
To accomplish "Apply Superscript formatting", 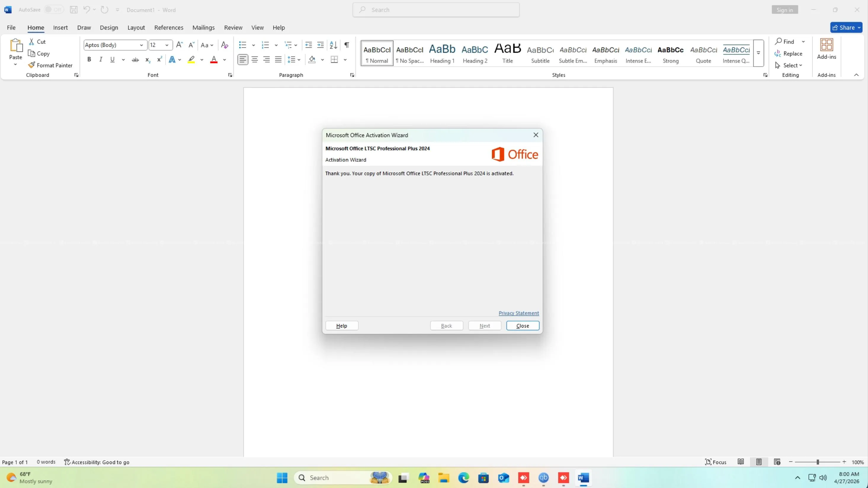I will pos(159,60).
